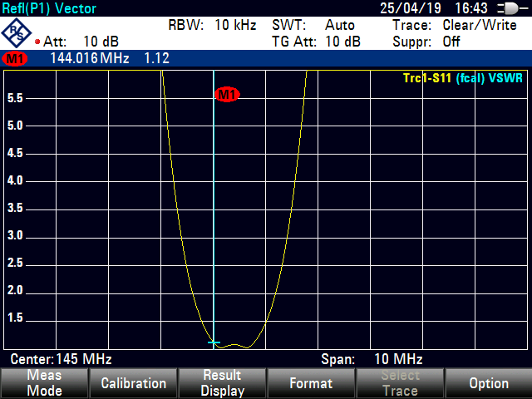The width and height of the screenshot is (532, 399).
Task: Select the Center 145 MHz frequency field
Action: 61,360
